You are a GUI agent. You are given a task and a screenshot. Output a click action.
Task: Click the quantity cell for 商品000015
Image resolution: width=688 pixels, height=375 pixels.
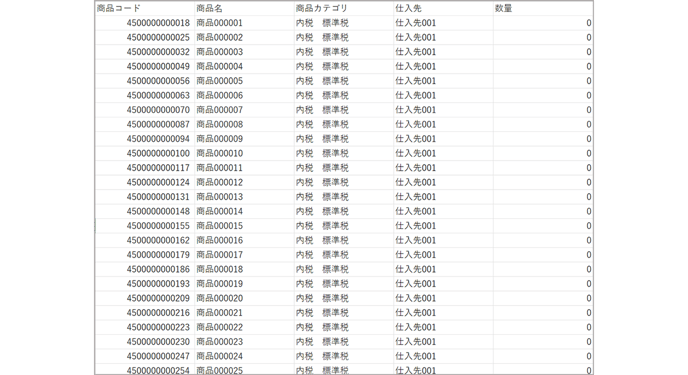coord(543,225)
